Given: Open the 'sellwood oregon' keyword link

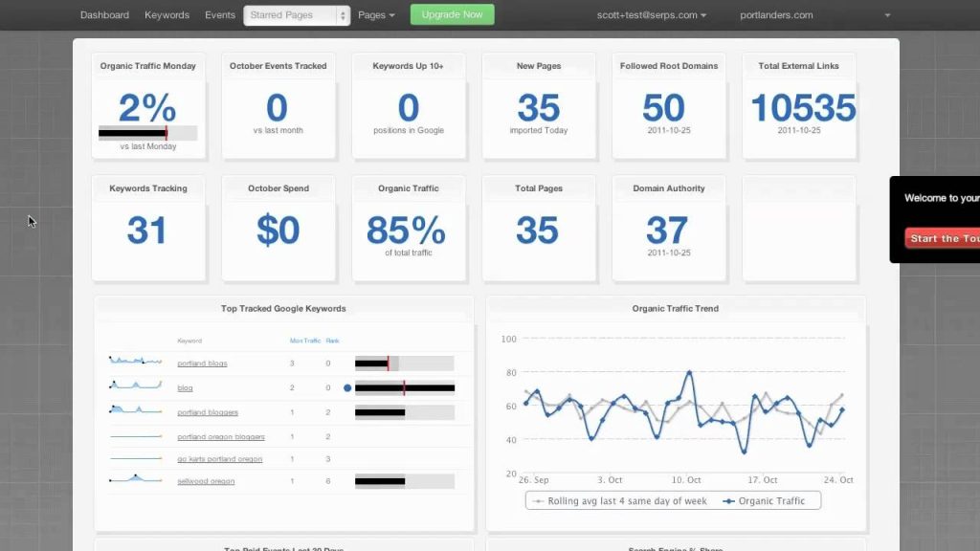Looking at the screenshot, I should [x=206, y=481].
